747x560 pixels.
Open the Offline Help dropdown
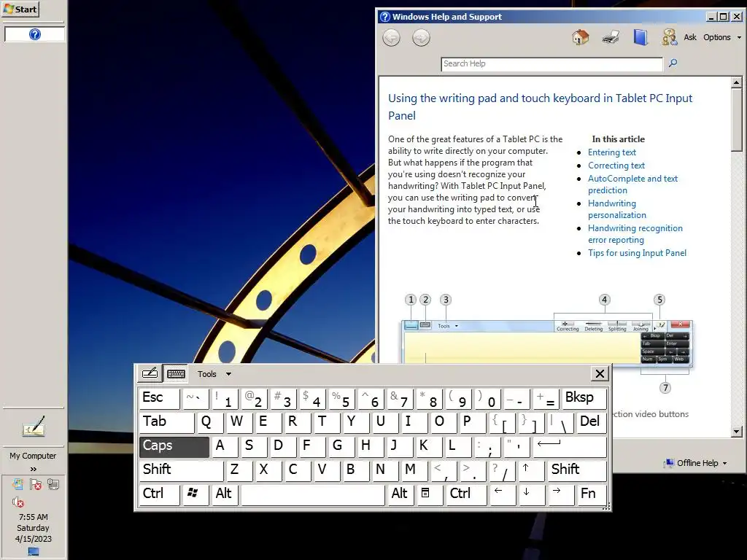pyautogui.click(x=697, y=463)
